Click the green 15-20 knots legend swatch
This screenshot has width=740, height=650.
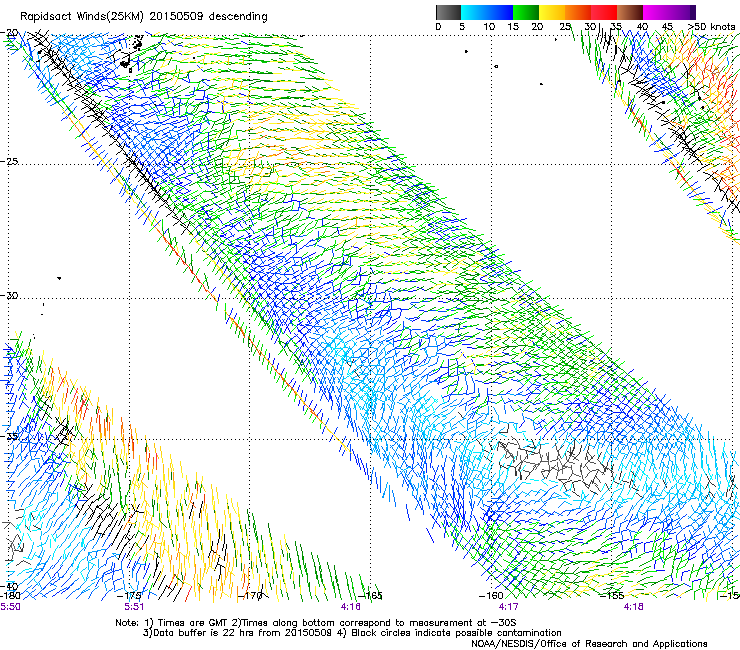click(x=526, y=12)
